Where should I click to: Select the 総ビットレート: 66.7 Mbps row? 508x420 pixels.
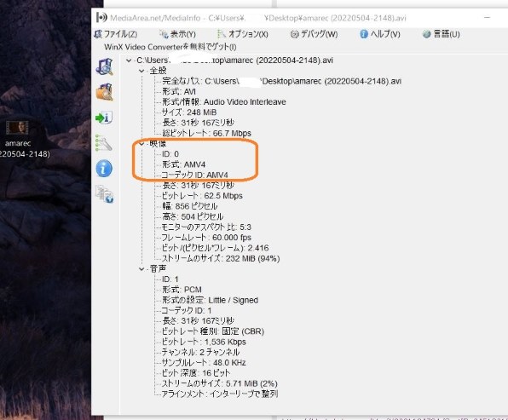click(206, 133)
